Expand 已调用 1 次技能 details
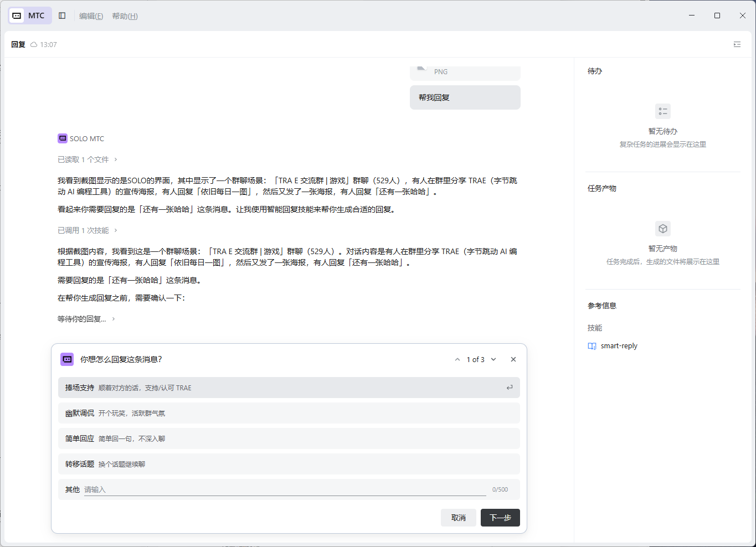The height and width of the screenshot is (547, 756). tap(88, 230)
